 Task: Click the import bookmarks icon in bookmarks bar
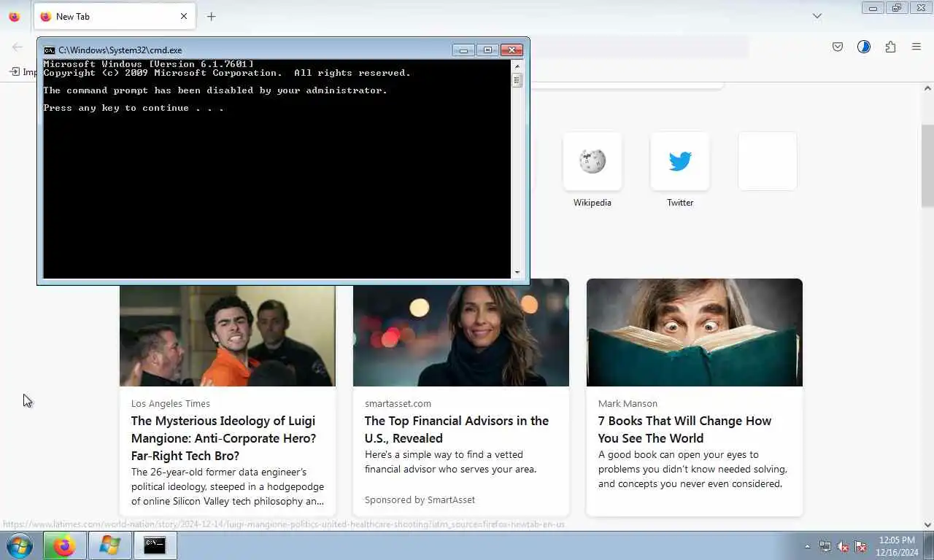(x=15, y=71)
